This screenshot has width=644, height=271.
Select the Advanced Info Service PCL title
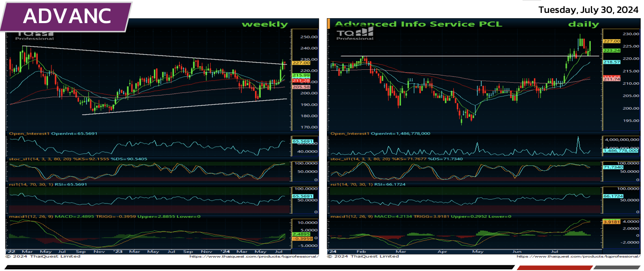(x=418, y=24)
